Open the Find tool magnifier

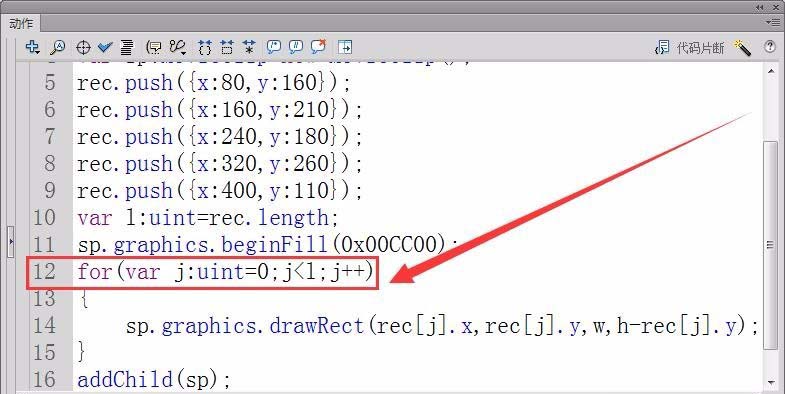coord(58,48)
